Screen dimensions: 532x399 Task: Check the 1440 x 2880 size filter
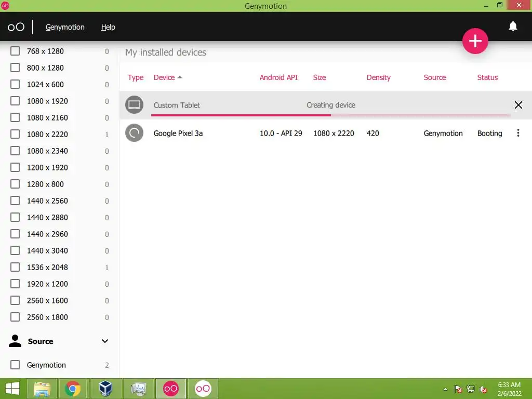click(x=15, y=217)
